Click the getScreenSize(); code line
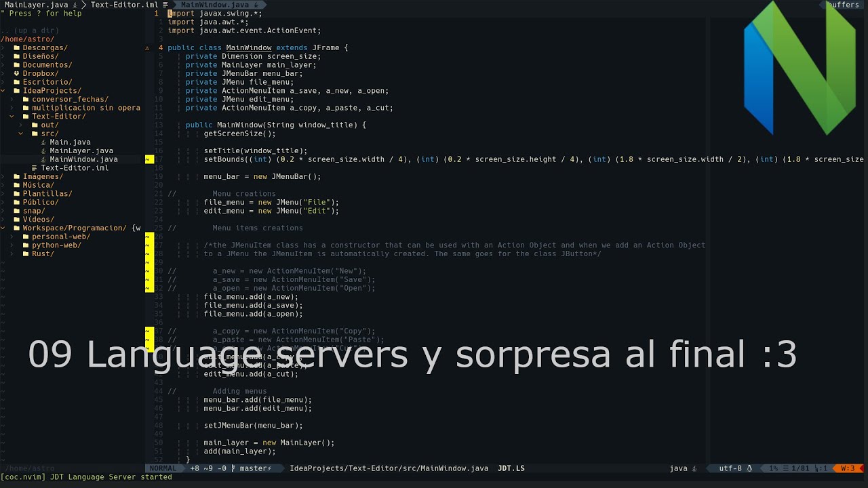This screenshot has width=868, height=488. pos(240,134)
